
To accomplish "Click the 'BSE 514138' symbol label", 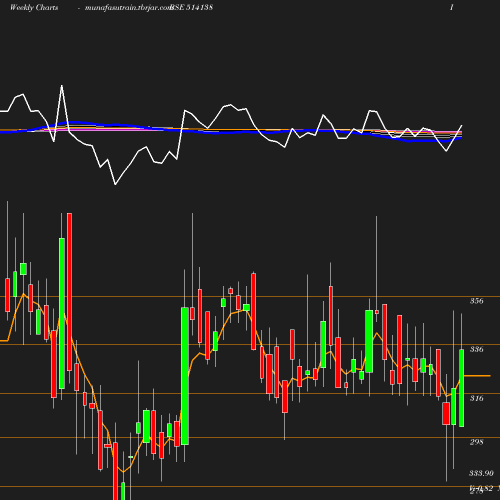I will (191, 8).
